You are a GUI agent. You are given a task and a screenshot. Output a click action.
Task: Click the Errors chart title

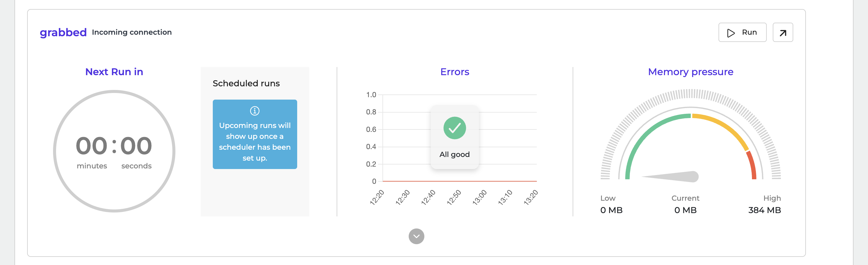454,72
